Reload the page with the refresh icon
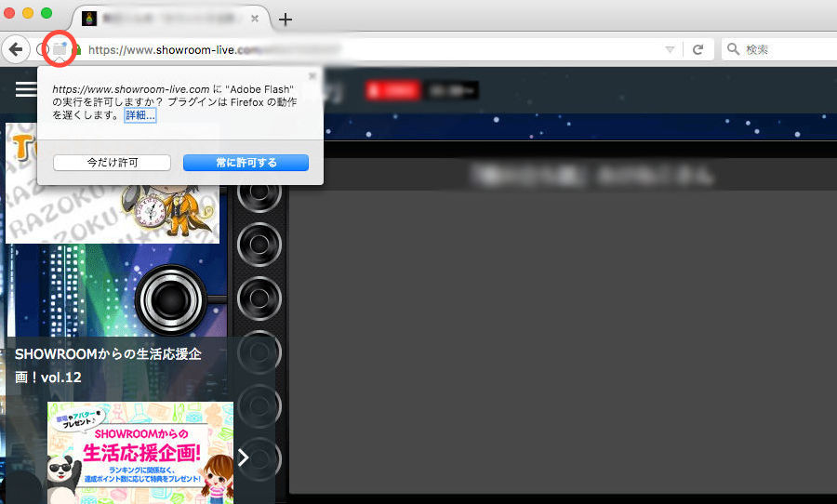Screen dimensions: 837x504 click(x=697, y=49)
